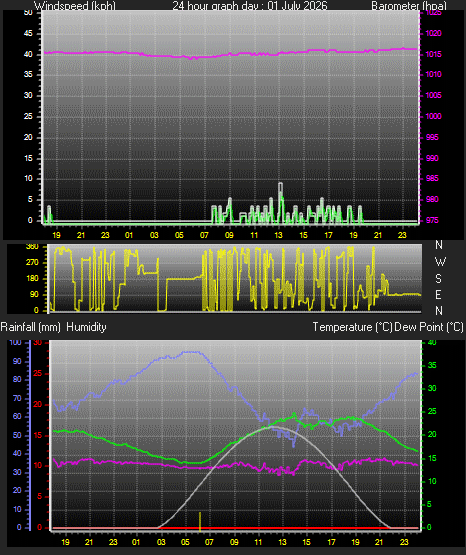Click the red 15 rainfall scale value
This screenshot has width=466, height=555.
click(x=38, y=435)
